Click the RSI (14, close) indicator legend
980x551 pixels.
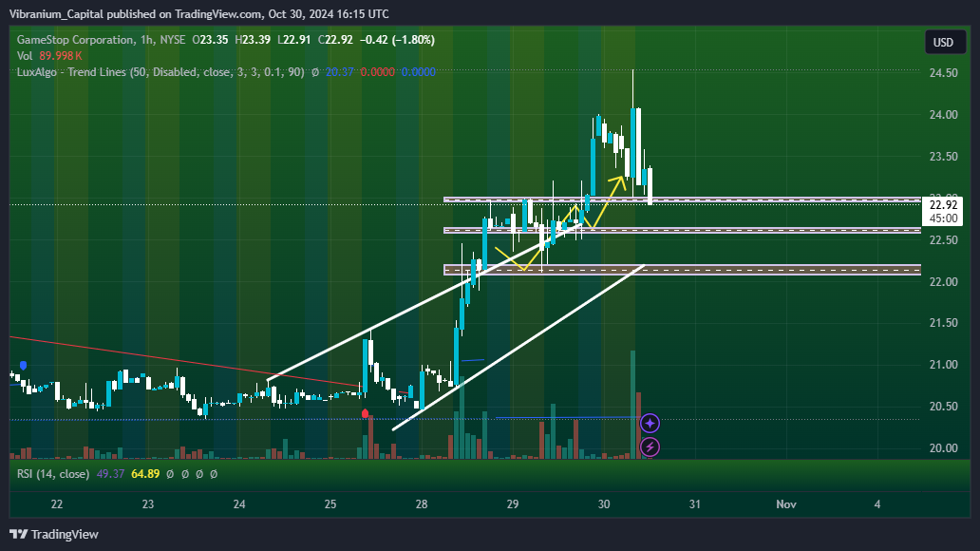(x=53, y=474)
